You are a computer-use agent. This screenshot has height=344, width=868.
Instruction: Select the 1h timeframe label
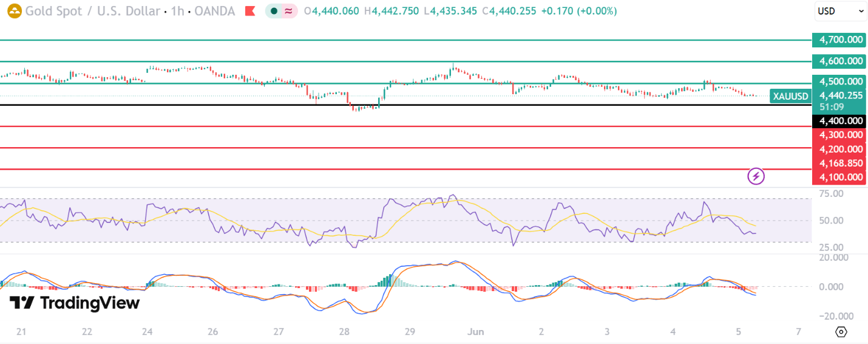[x=176, y=11]
